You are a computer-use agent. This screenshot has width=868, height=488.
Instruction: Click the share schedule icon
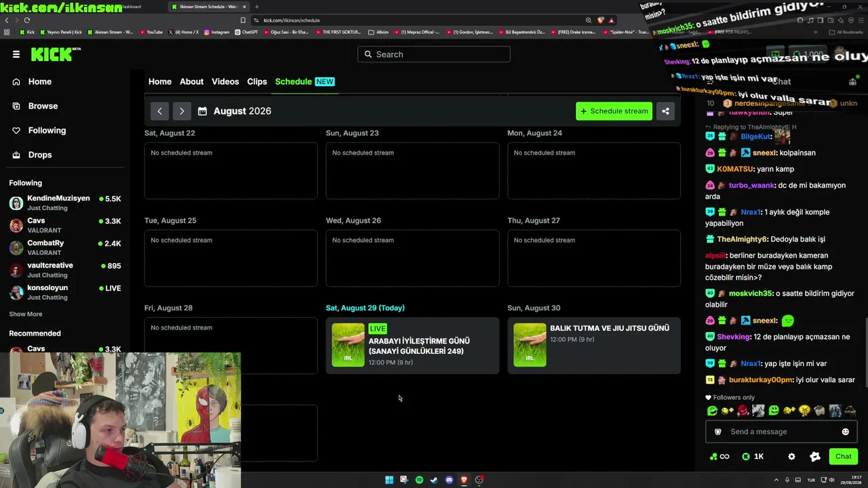(666, 111)
